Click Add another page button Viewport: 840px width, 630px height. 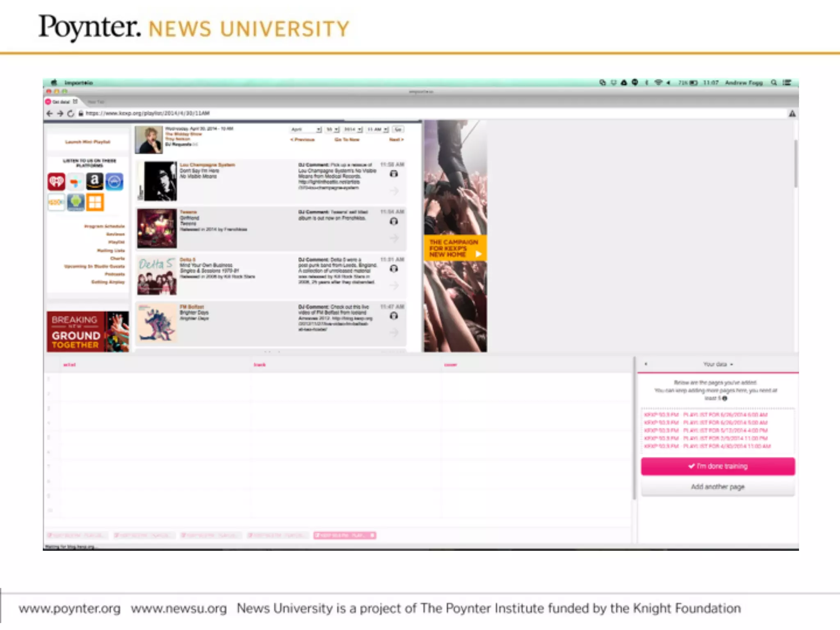point(718,487)
